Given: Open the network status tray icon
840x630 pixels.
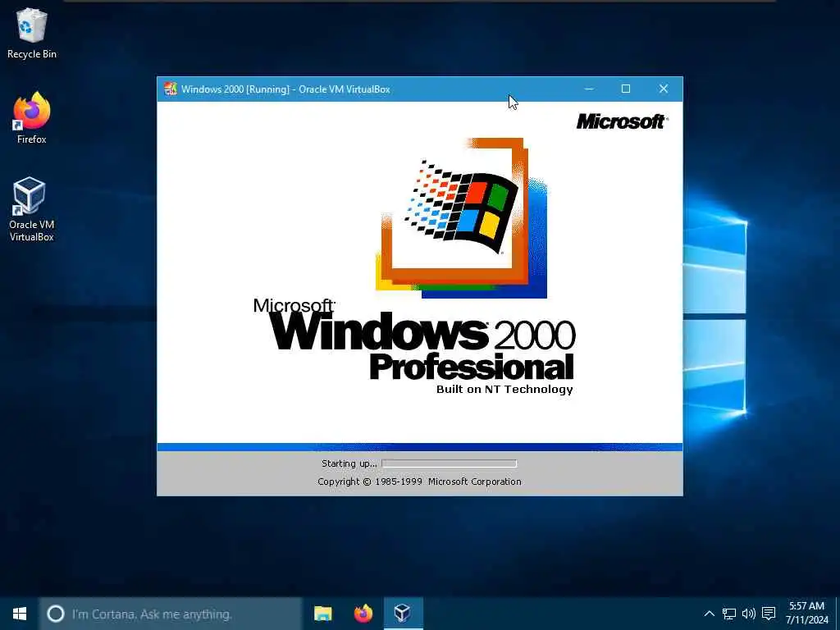Looking at the screenshot, I should pyautogui.click(x=729, y=614).
